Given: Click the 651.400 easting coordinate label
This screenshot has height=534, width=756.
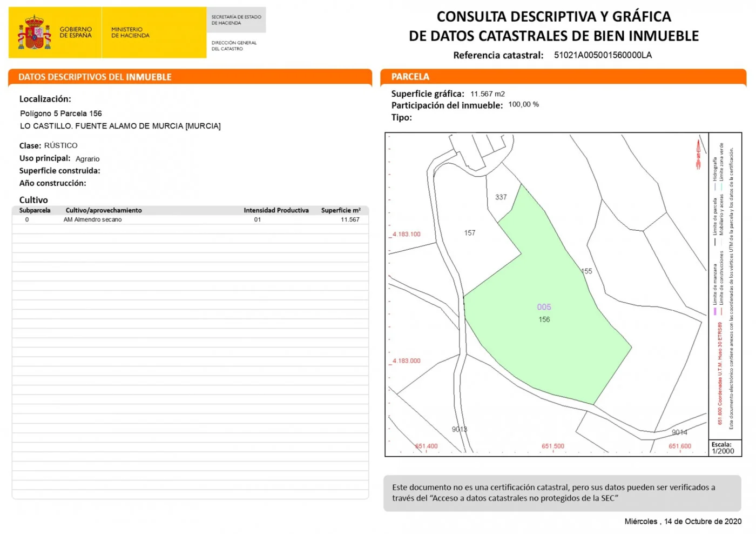Looking at the screenshot, I should 427,446.
